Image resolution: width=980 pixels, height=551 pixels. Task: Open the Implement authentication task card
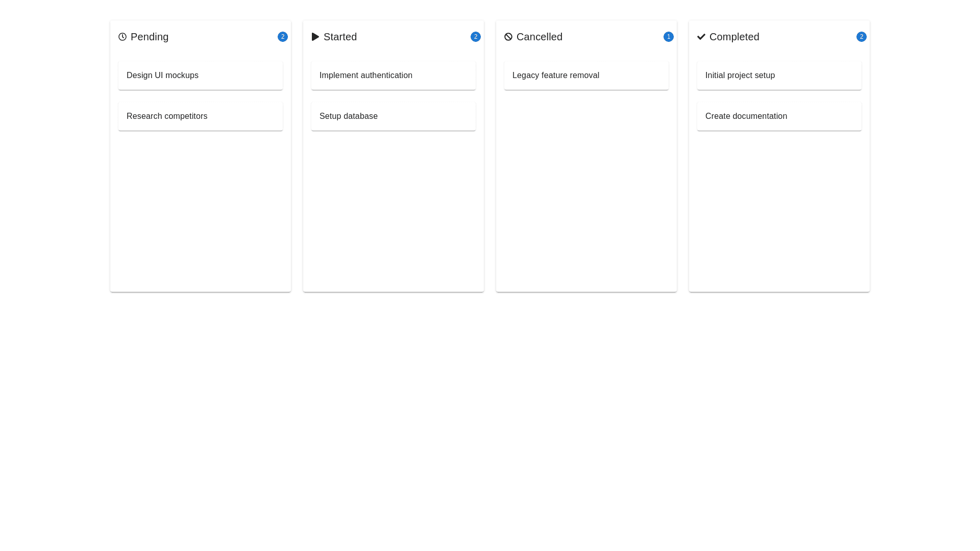click(393, 76)
